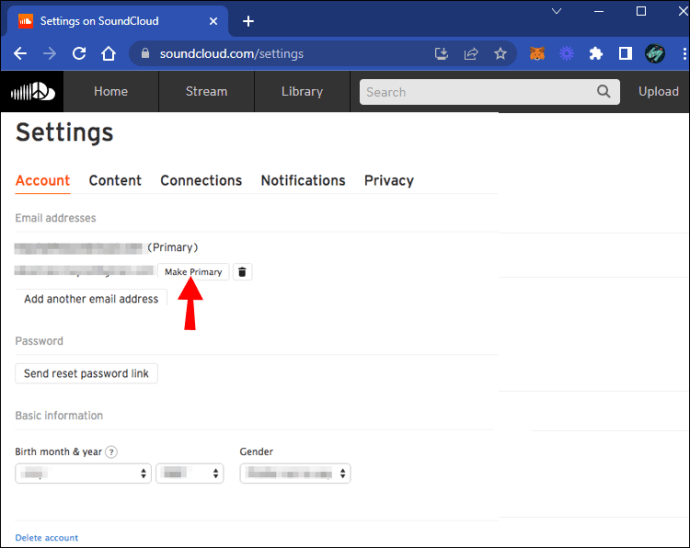Delete the secondary email with trash icon
The height and width of the screenshot is (548, 690).
(x=243, y=272)
